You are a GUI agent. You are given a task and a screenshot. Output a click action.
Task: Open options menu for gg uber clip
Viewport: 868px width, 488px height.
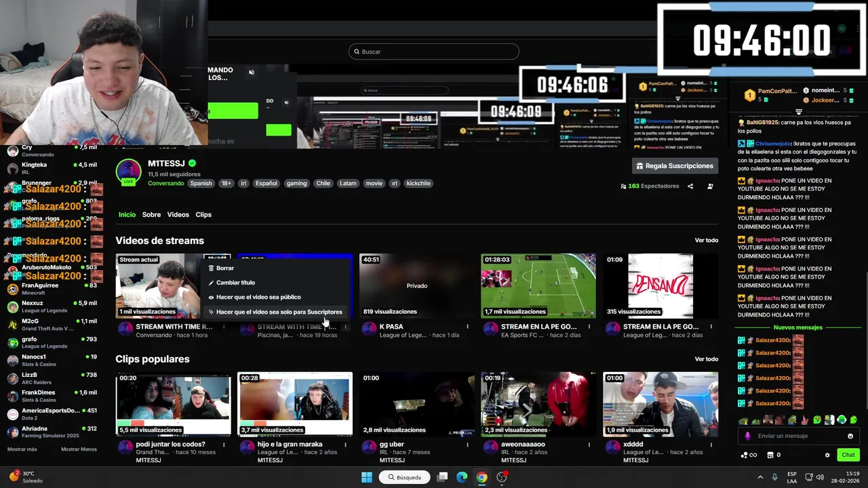pyautogui.click(x=467, y=445)
